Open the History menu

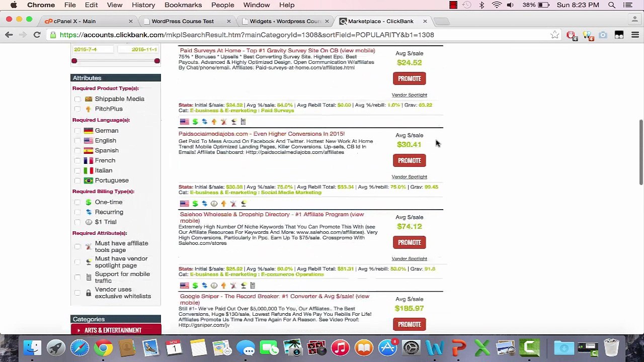(143, 5)
